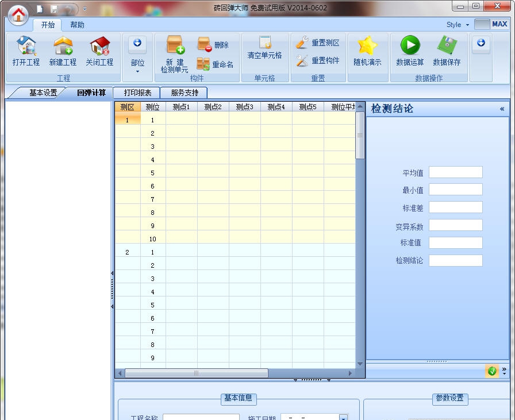Click the new document quick-access icon
The height and width of the screenshot is (420, 515).
coord(40,9)
